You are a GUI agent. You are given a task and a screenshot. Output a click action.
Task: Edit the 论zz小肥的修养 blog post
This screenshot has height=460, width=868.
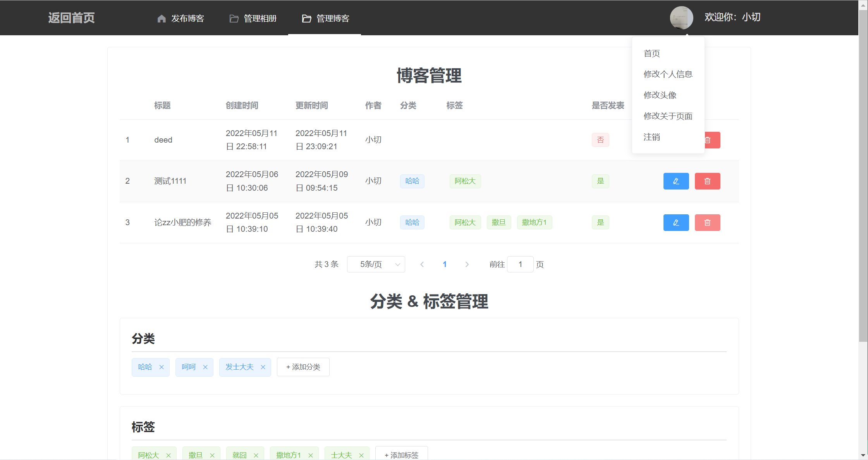tap(676, 222)
